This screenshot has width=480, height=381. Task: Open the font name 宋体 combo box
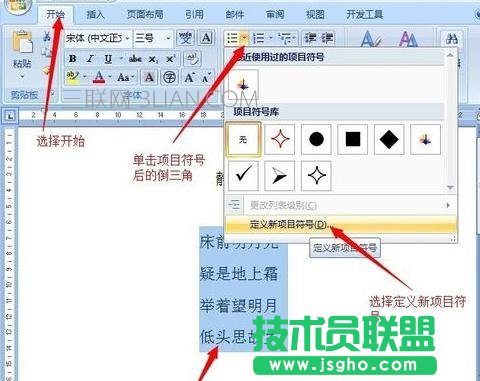pyautogui.click(x=98, y=38)
